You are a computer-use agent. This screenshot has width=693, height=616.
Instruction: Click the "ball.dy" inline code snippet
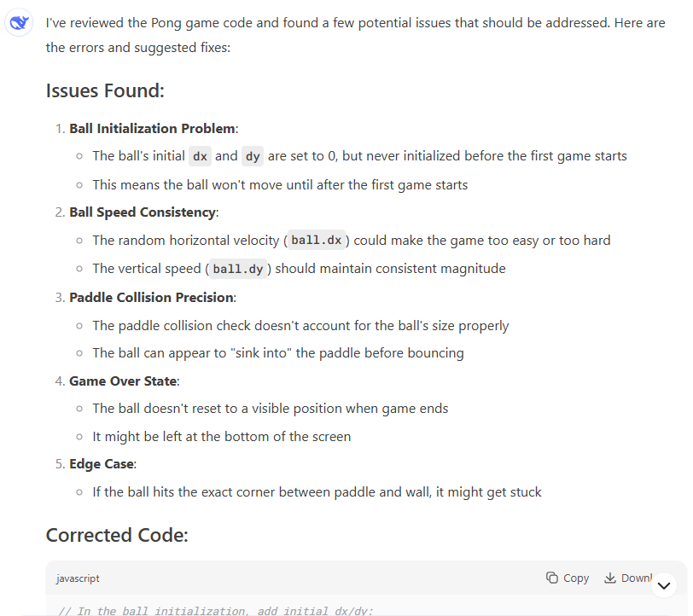(238, 269)
